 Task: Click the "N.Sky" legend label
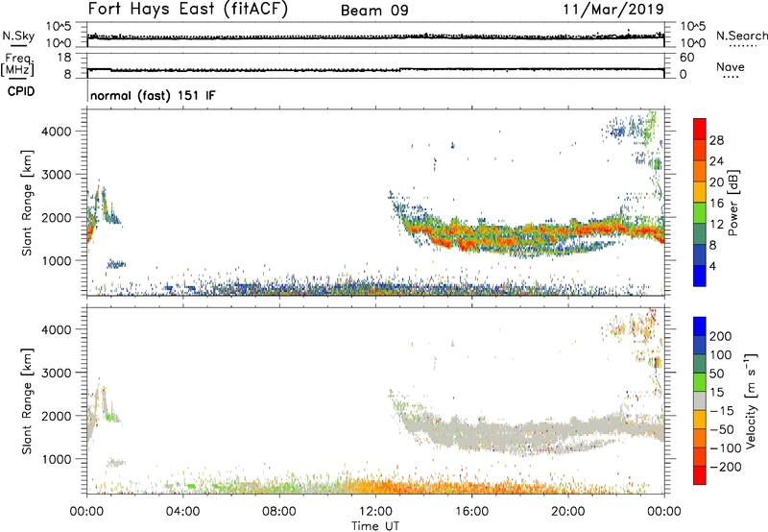tap(18, 36)
